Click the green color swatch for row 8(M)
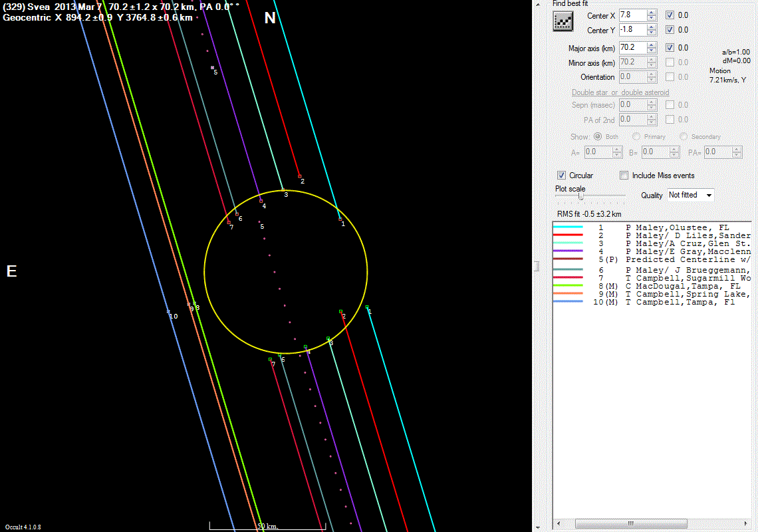 tap(568, 285)
